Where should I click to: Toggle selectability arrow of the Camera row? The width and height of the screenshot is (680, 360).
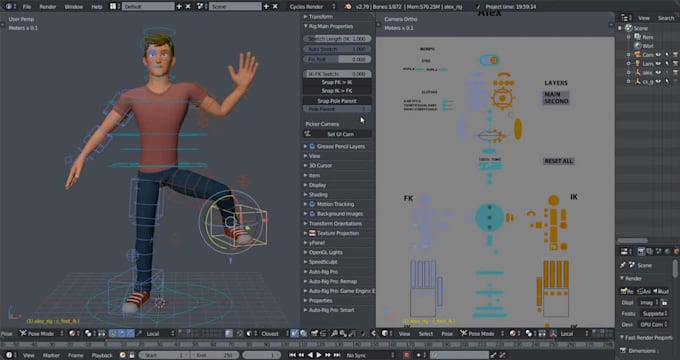667,55
